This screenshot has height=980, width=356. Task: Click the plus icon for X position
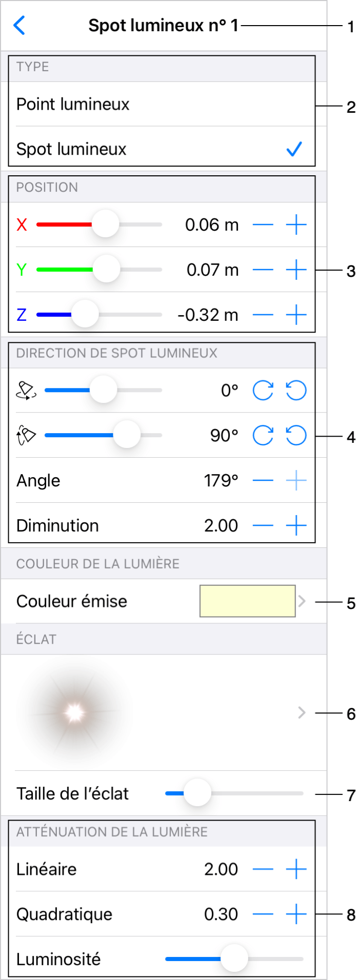[x=296, y=225]
